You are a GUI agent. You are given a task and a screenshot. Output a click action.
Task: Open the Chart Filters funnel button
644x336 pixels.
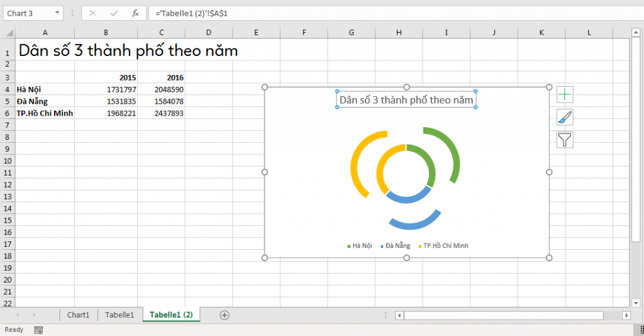(x=565, y=140)
